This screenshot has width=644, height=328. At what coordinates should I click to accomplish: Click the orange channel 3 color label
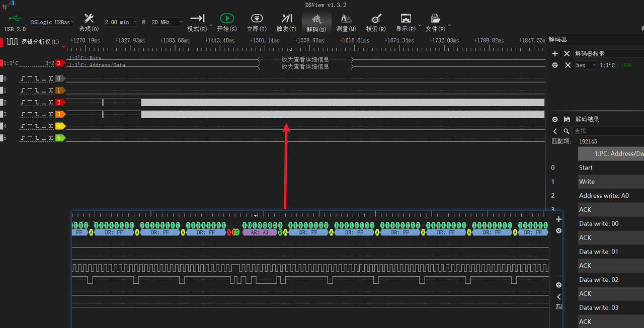(59, 114)
